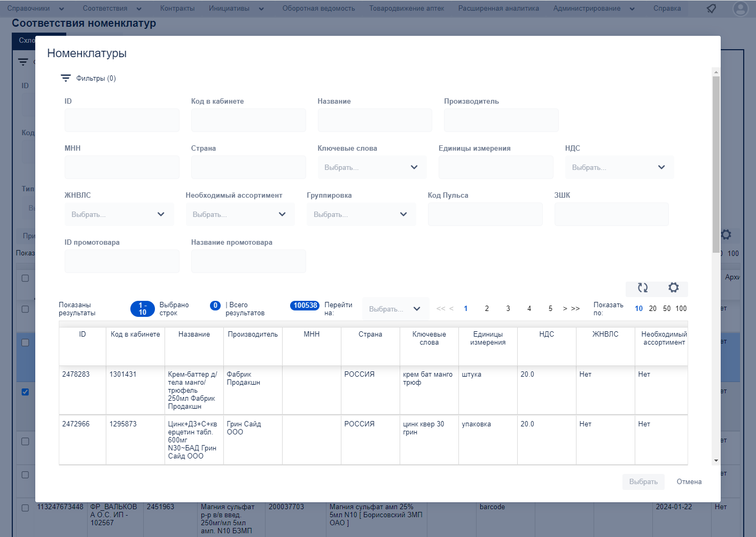Image resolution: width=756 pixels, height=537 pixels.
Task: Click the Название промотовара input field
Action: click(x=248, y=261)
